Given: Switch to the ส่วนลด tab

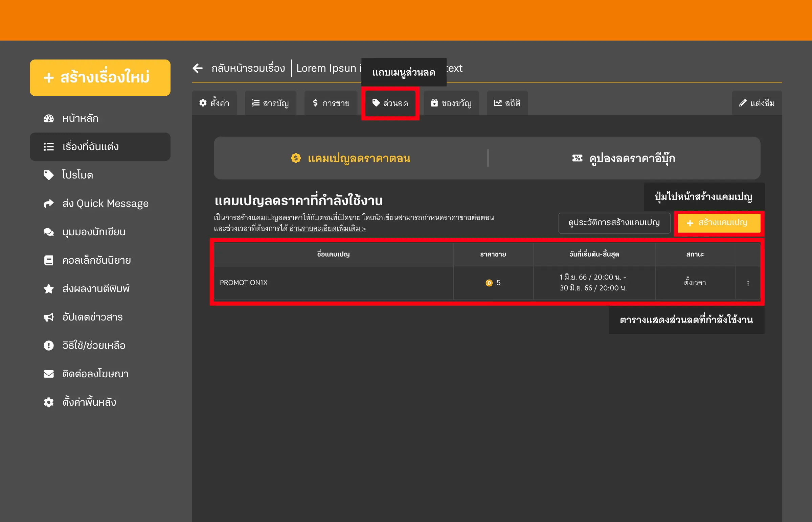Looking at the screenshot, I should pyautogui.click(x=390, y=103).
